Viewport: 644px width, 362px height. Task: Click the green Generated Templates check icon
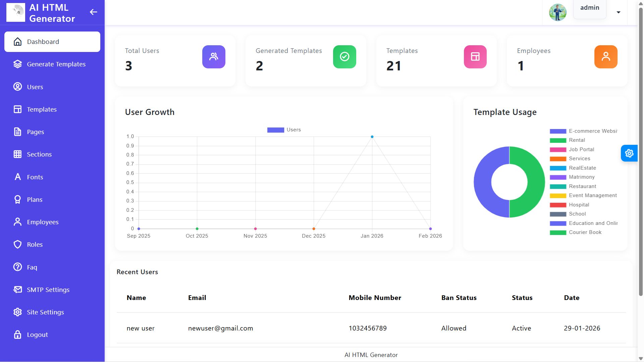click(344, 57)
